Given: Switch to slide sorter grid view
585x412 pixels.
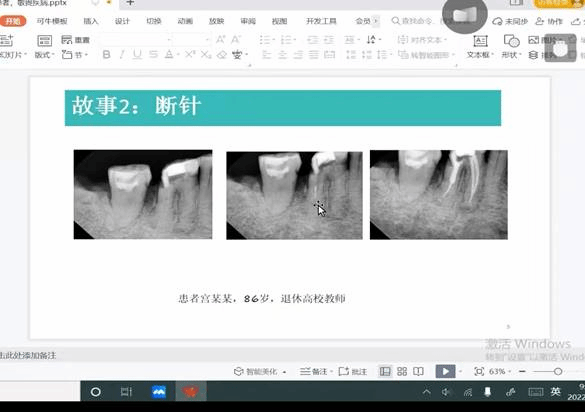Looking at the screenshot, I should 402,371.
